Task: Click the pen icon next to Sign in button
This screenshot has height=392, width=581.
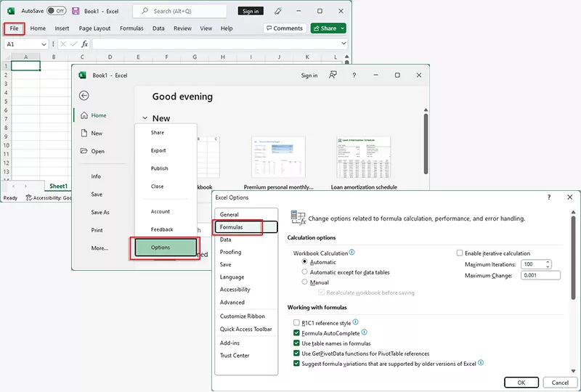Action: (x=278, y=11)
